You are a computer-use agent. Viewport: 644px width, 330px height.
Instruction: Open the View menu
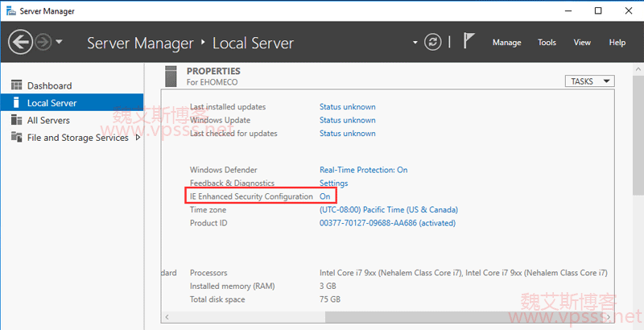coord(582,43)
